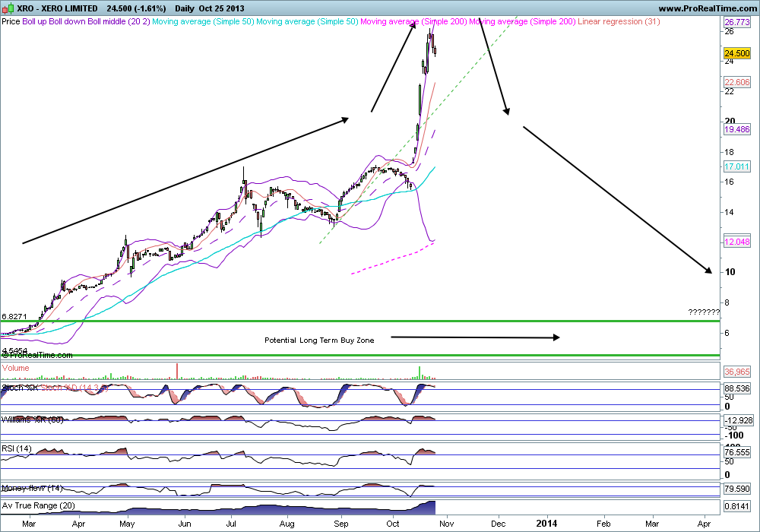
Task: Click the 6.8271 support level label
Action: tap(14, 316)
